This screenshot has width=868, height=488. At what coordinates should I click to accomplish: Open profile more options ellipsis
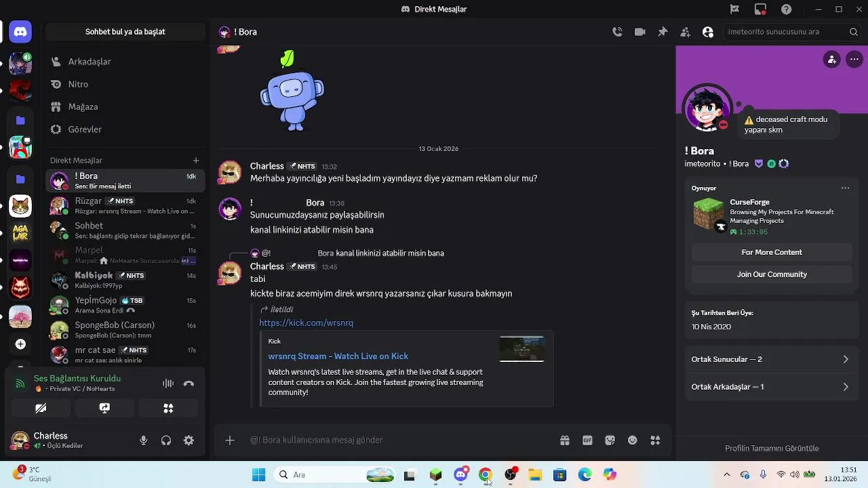(854, 60)
